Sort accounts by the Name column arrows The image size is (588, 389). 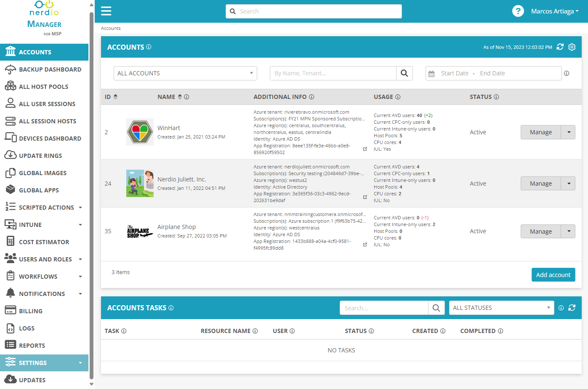tap(180, 97)
